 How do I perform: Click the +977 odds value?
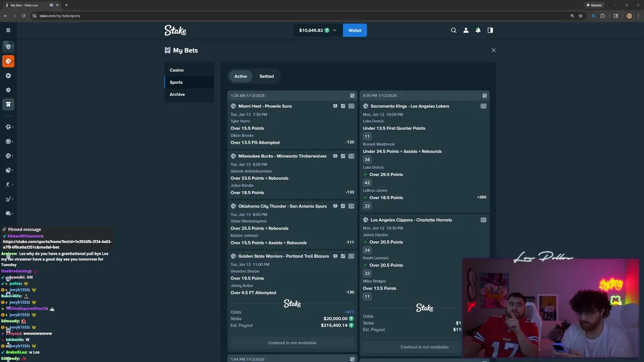pos(349,312)
